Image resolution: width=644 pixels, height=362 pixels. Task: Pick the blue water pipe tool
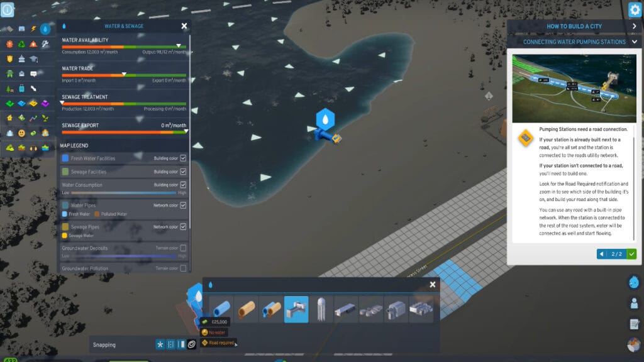[222, 309]
